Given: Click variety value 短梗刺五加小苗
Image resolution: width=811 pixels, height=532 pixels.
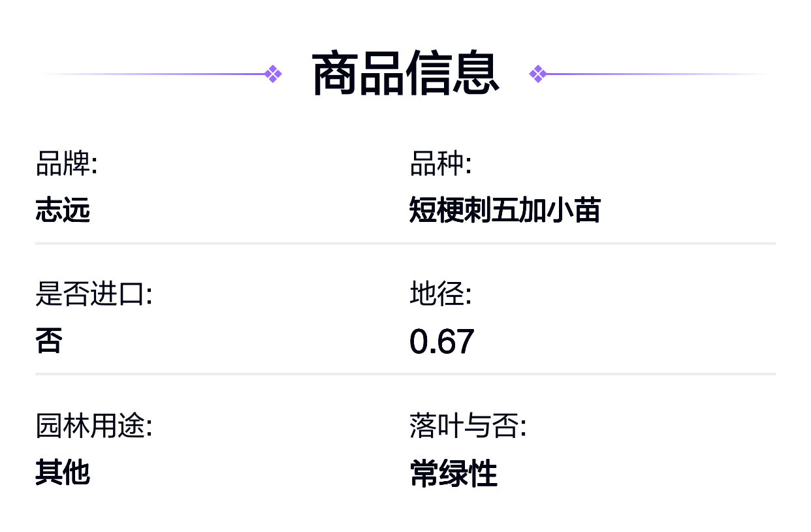Looking at the screenshot, I should point(505,210).
